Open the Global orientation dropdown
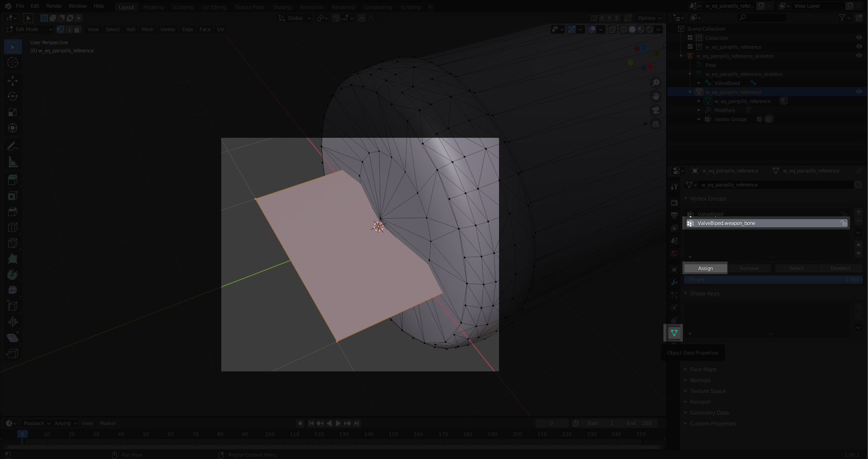 (x=295, y=18)
